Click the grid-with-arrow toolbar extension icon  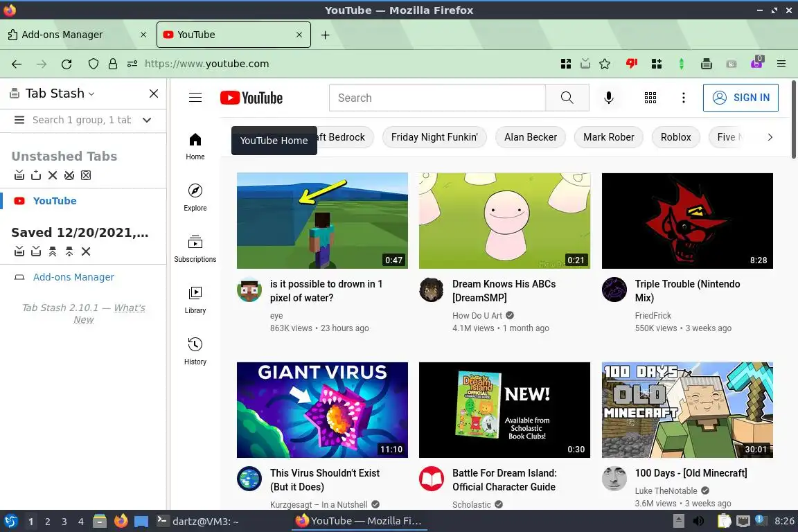(x=565, y=64)
